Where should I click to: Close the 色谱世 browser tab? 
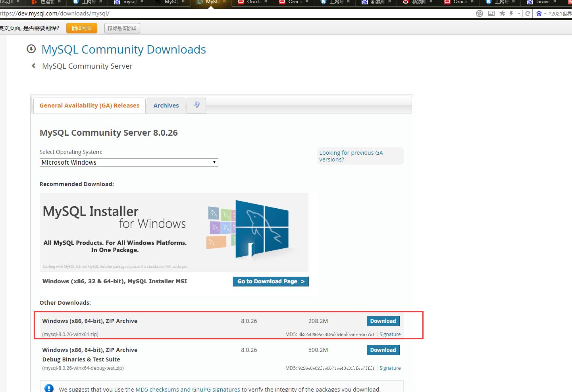[59, 2]
